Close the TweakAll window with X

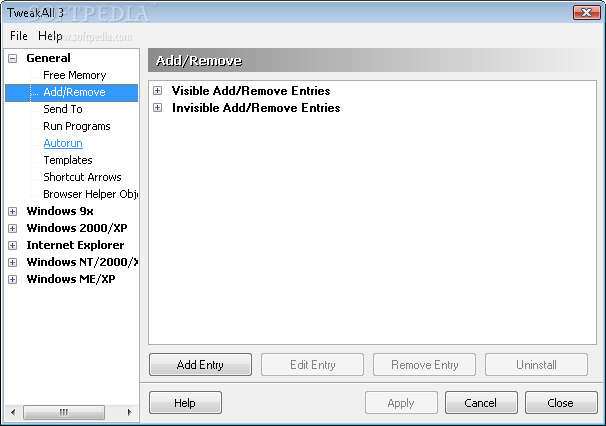586,13
